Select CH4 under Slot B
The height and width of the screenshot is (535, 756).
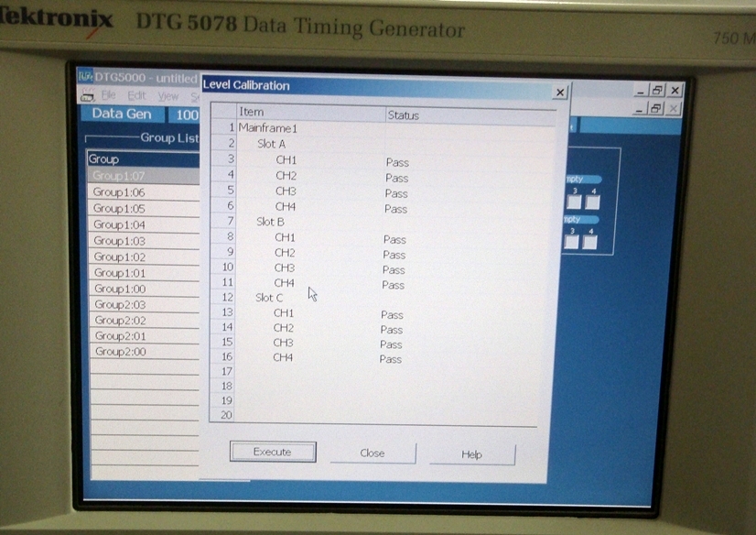284,283
